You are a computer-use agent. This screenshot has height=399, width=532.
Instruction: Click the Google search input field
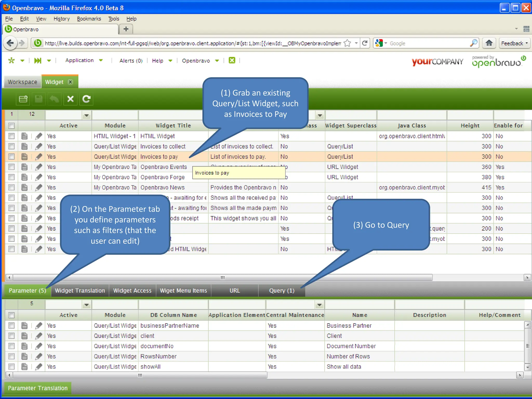coord(429,43)
